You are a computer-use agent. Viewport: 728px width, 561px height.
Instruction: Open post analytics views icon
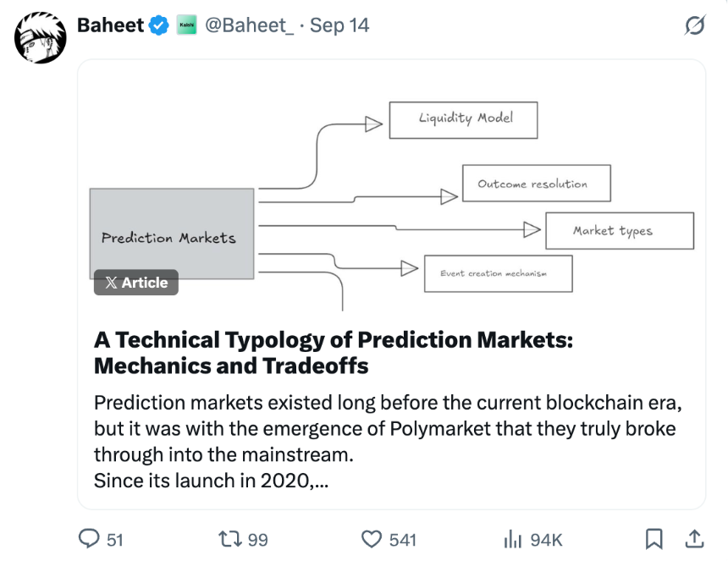click(x=512, y=539)
